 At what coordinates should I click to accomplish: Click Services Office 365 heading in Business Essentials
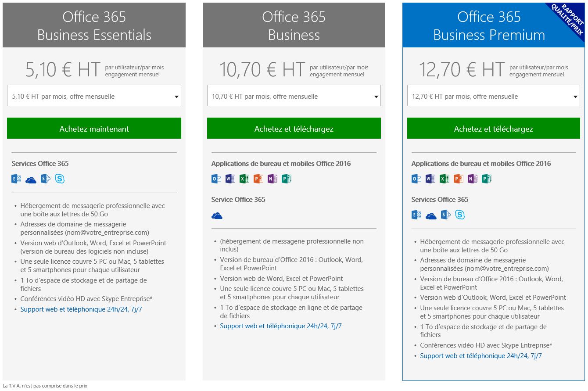[x=40, y=164]
